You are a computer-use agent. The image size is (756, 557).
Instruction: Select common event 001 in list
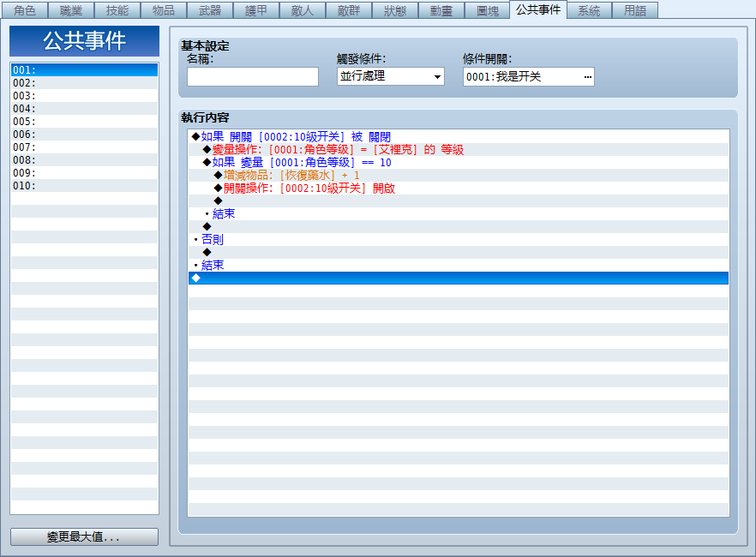tap(84, 70)
